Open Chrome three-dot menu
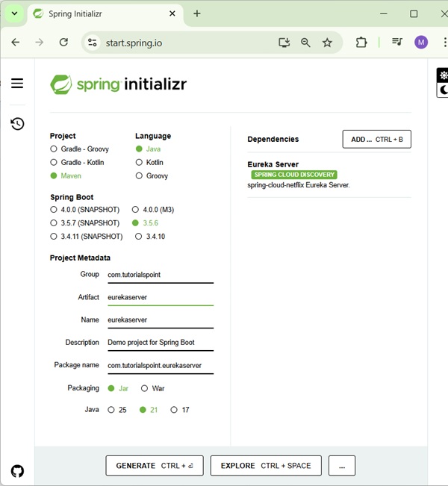This screenshot has width=448, height=486. (445, 42)
